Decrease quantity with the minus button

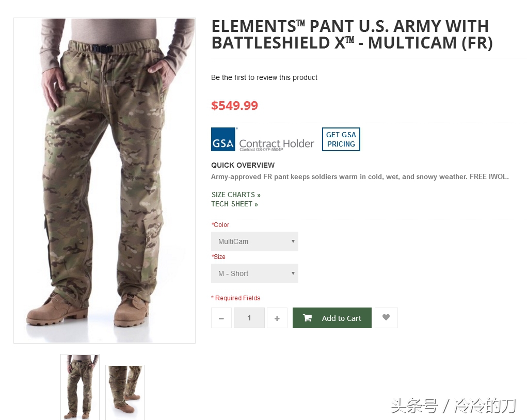click(x=221, y=318)
